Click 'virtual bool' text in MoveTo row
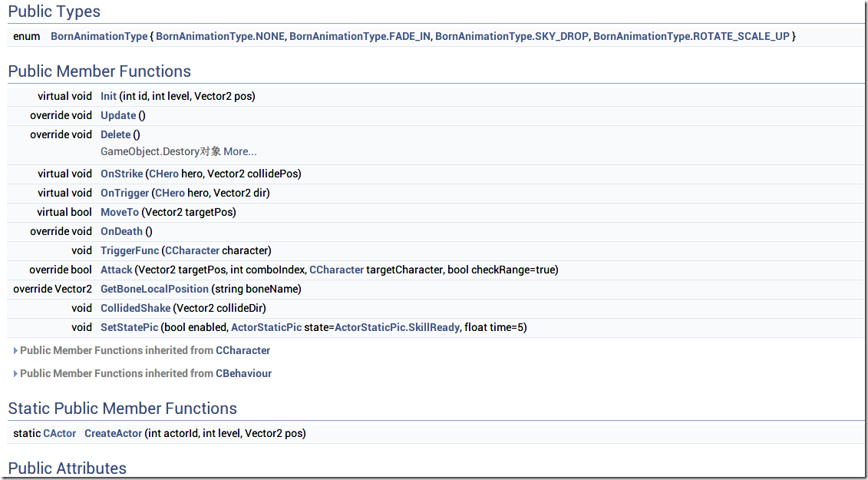This screenshot has width=868, height=480. point(64,212)
